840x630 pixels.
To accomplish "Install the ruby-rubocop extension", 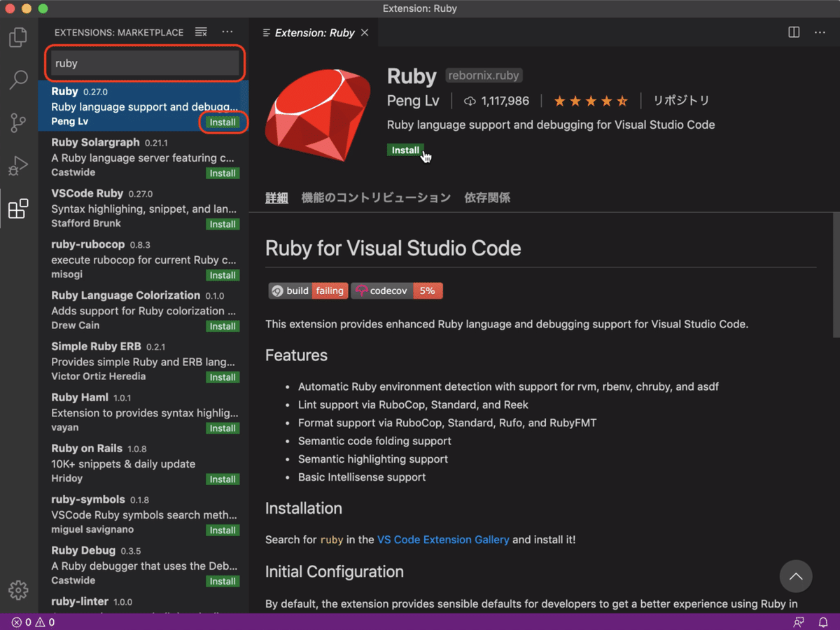I will (223, 276).
